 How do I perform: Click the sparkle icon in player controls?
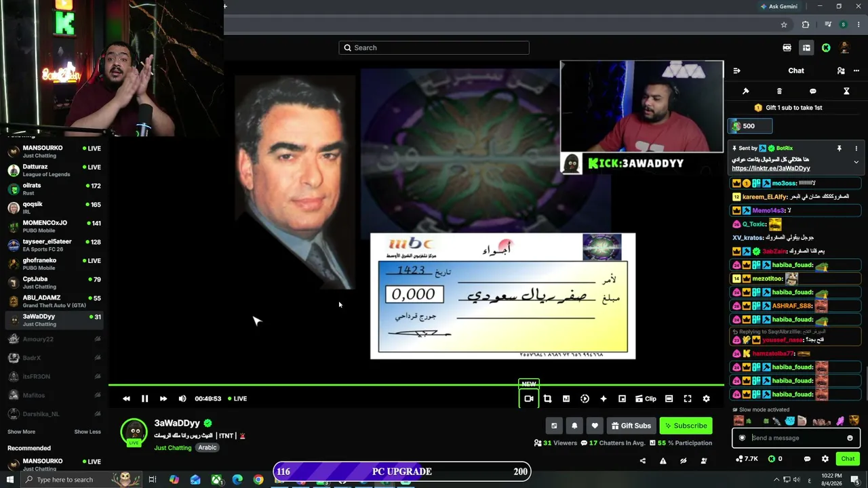[604, 399]
